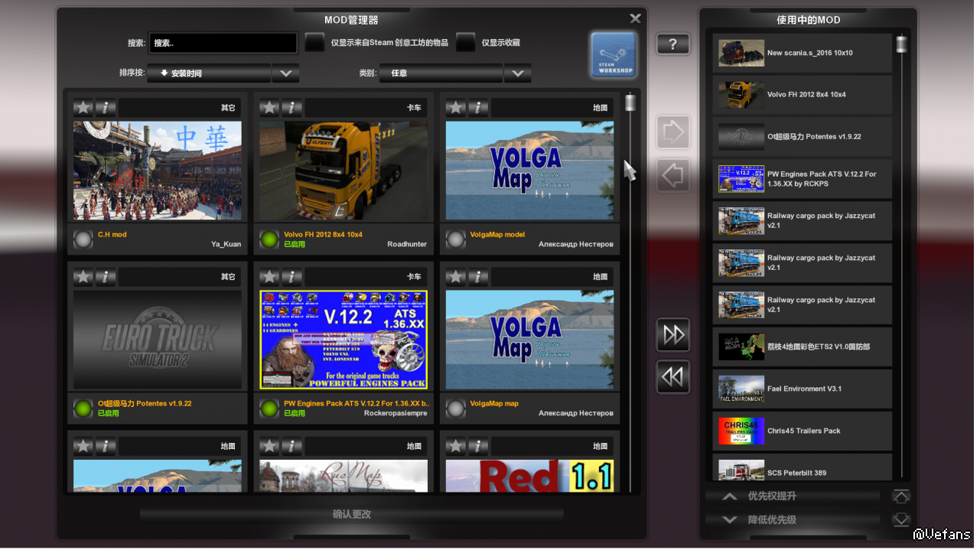Open the sort by 安装时间 dropdown

(x=209, y=73)
